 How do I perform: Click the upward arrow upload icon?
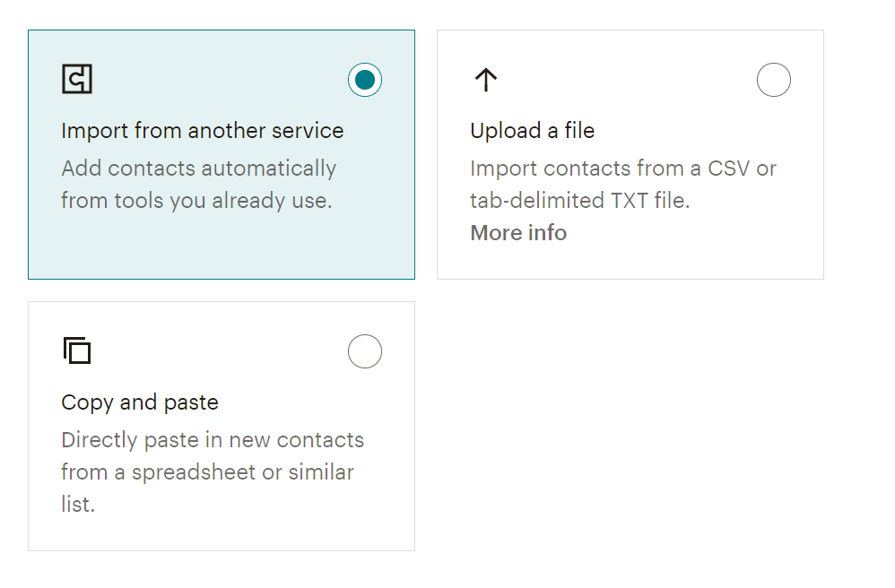tap(486, 80)
